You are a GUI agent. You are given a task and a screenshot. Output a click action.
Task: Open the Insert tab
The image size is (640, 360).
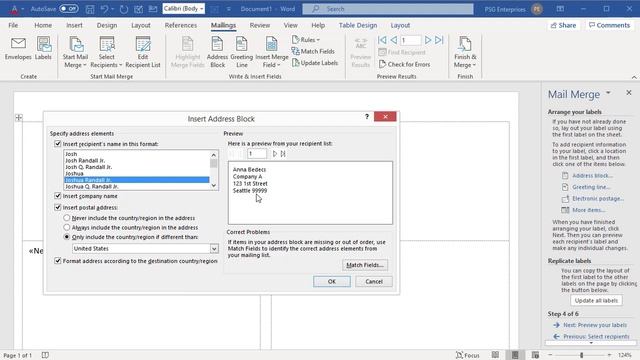(x=74, y=25)
